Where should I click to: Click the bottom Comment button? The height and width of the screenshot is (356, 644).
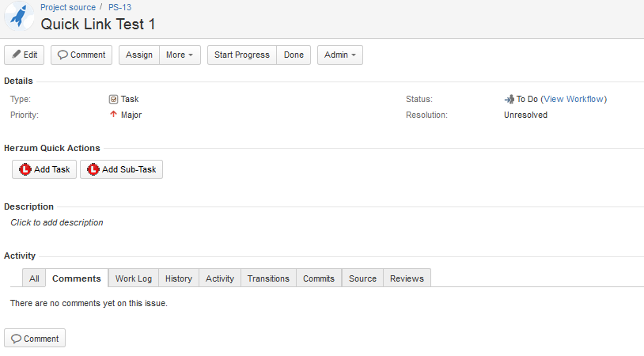click(x=35, y=339)
